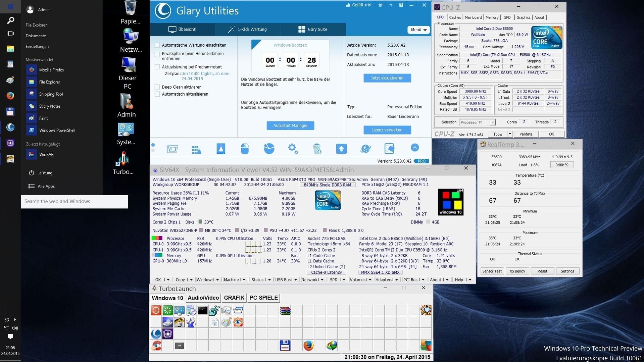Screen dimensions: 644x362
Task: Enable the 'Deep Clean aktivieren' checkbox
Action: point(157,87)
